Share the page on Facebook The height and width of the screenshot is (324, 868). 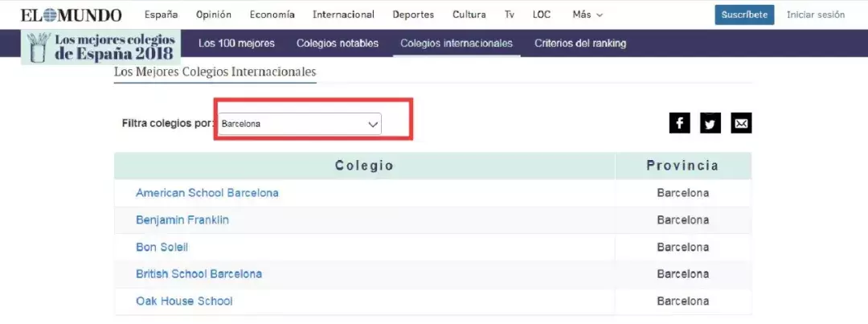coord(679,123)
